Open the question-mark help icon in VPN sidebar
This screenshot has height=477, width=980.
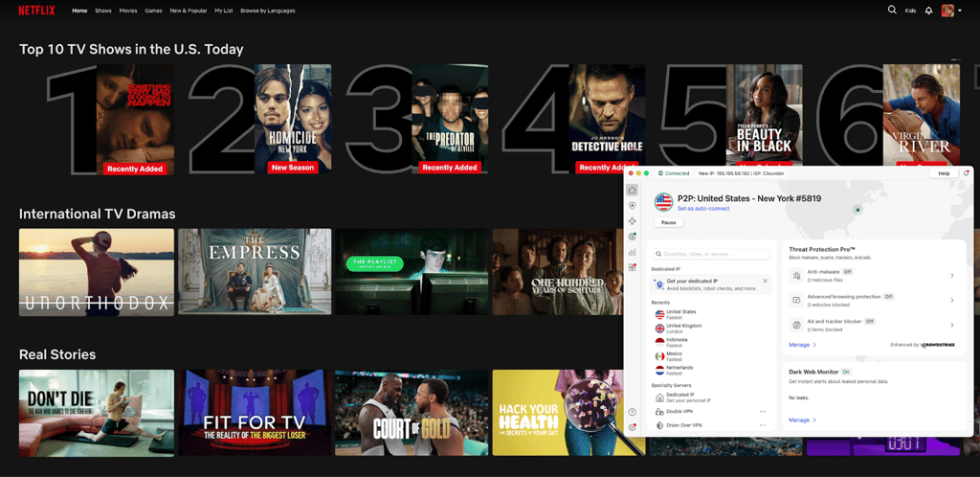(632, 412)
